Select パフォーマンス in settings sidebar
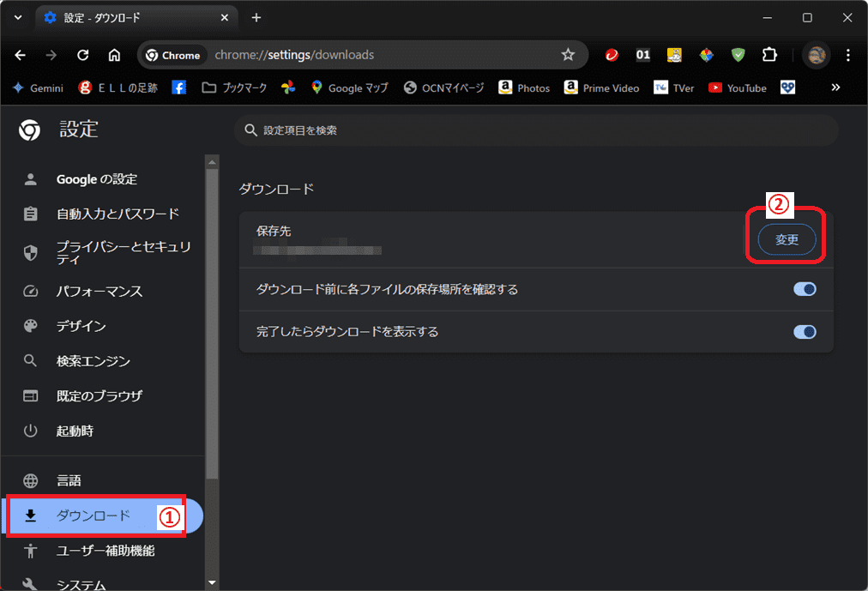Image resolution: width=868 pixels, height=591 pixels. tap(99, 292)
